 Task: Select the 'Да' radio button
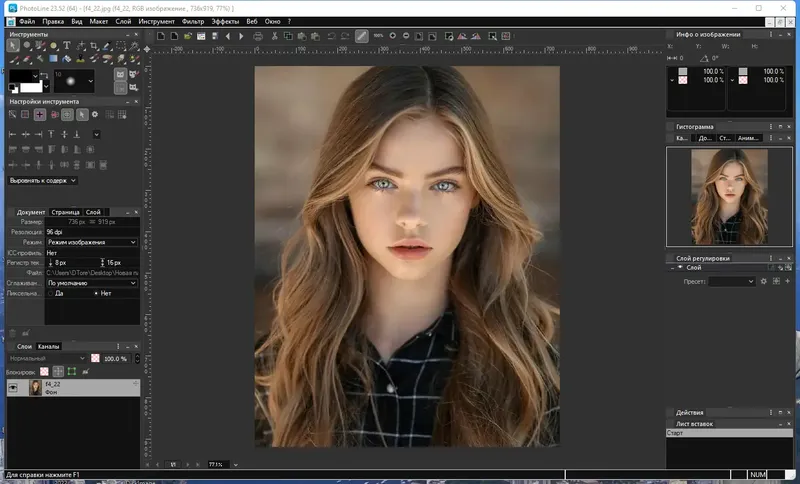click(50, 293)
